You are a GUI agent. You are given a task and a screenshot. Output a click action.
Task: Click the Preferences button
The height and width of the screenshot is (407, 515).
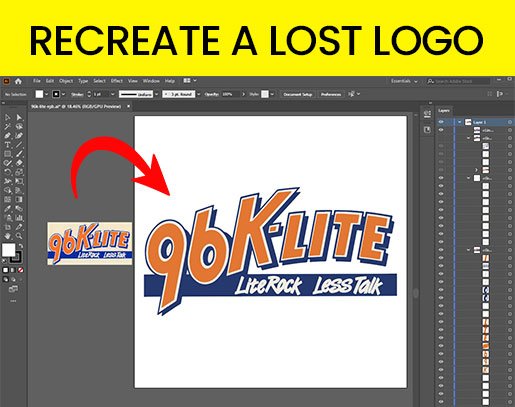click(331, 94)
